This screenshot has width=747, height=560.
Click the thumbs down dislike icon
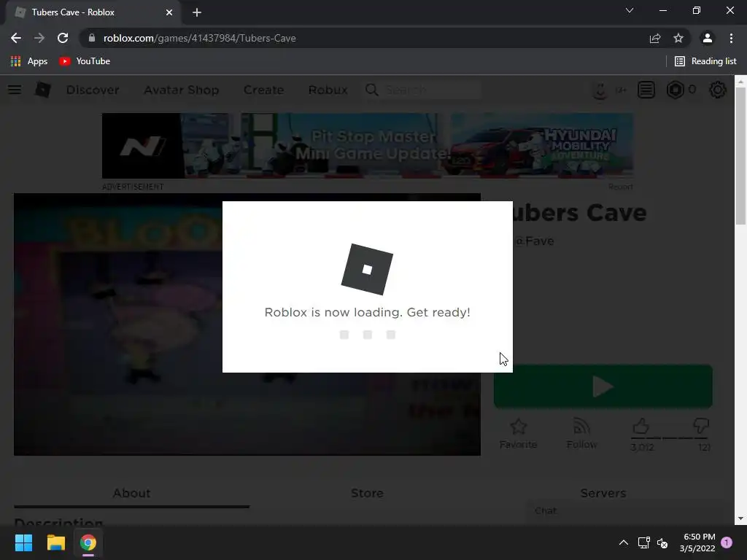701,426
